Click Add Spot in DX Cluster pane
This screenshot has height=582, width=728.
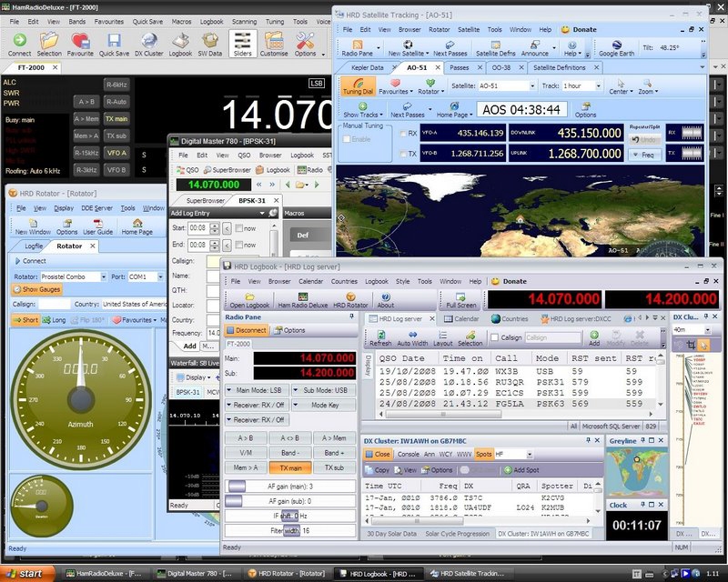point(521,470)
